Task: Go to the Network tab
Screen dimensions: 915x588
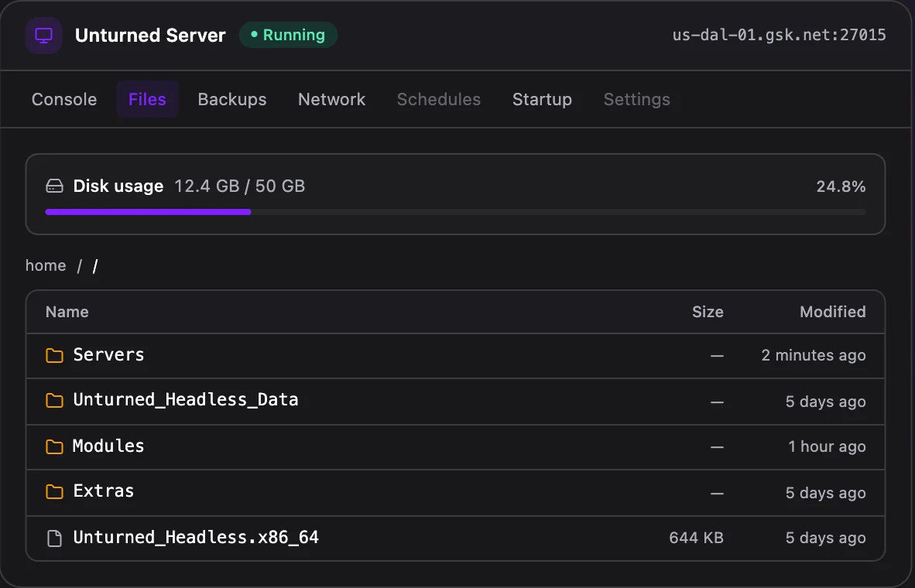Action: [x=331, y=99]
